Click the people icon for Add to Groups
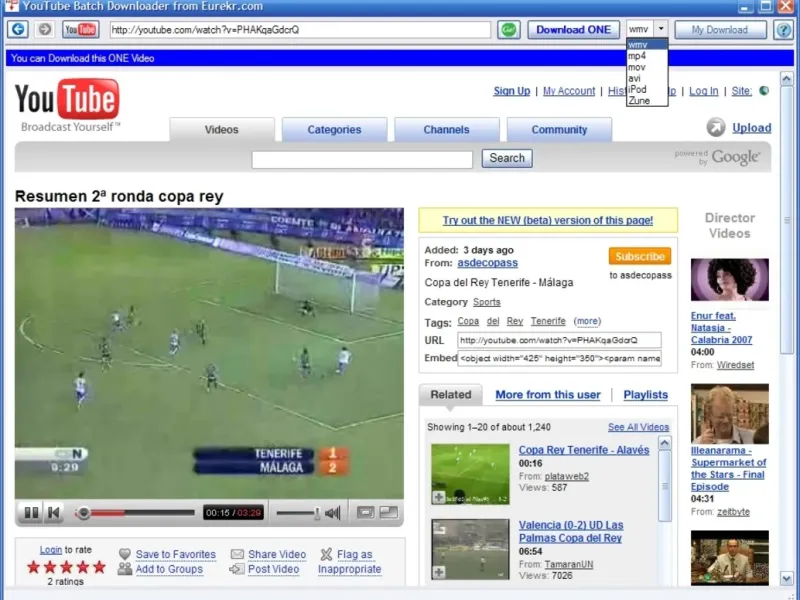800x600 pixels. [x=124, y=569]
